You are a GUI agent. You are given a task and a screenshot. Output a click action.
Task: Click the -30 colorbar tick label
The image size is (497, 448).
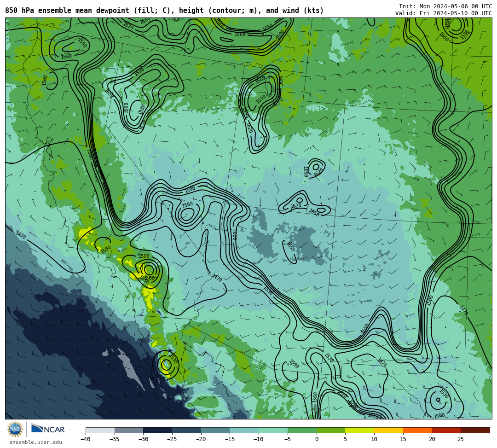coord(143,439)
